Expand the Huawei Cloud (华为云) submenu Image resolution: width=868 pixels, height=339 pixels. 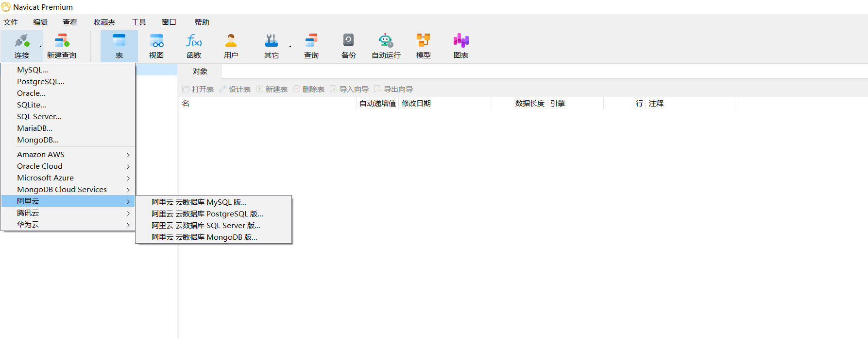click(68, 225)
